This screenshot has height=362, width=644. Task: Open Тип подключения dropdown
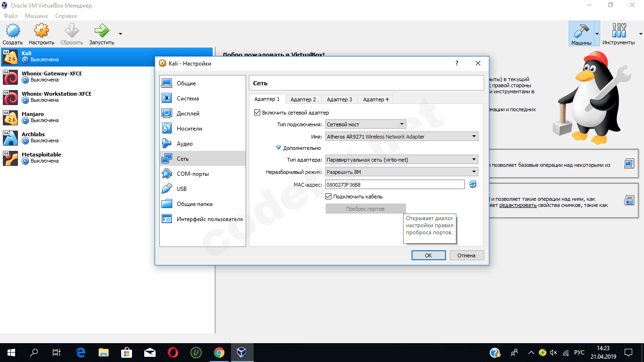coord(366,124)
